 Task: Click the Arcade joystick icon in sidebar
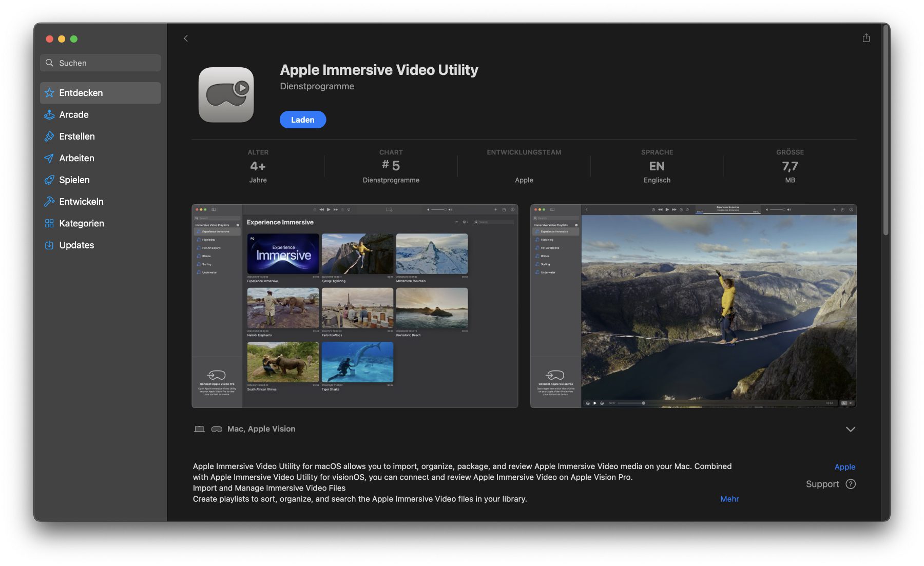pos(49,115)
